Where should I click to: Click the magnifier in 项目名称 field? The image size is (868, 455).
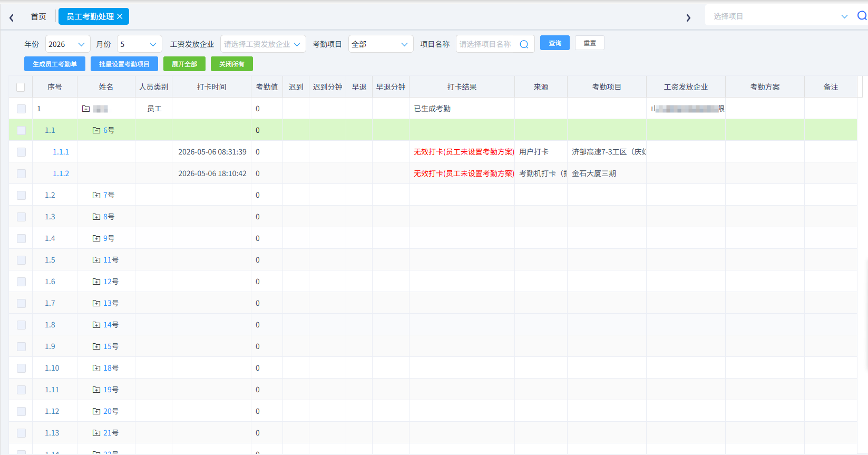(524, 44)
